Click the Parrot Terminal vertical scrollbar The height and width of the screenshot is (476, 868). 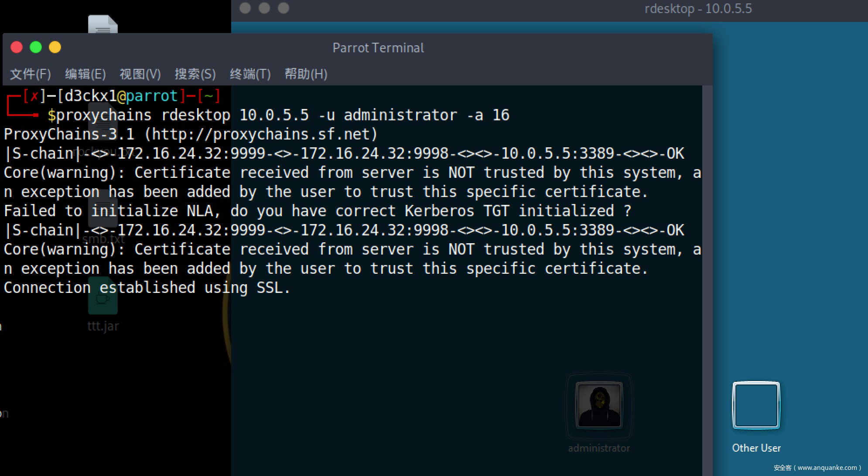click(x=707, y=279)
